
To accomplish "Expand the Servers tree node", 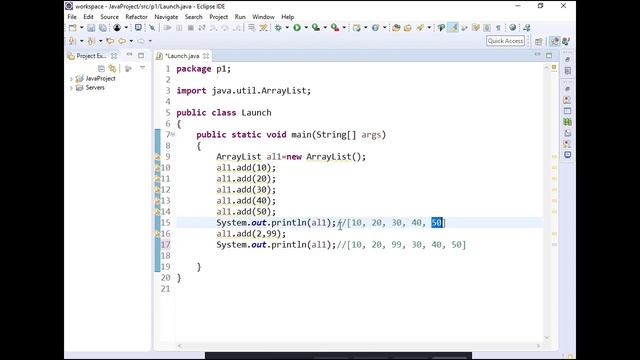I will point(71,88).
